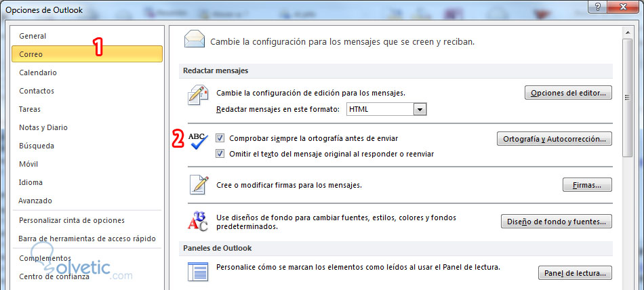This screenshot has width=644, height=290.
Task: Click the scrollbar up arrow
Action: [627, 32]
